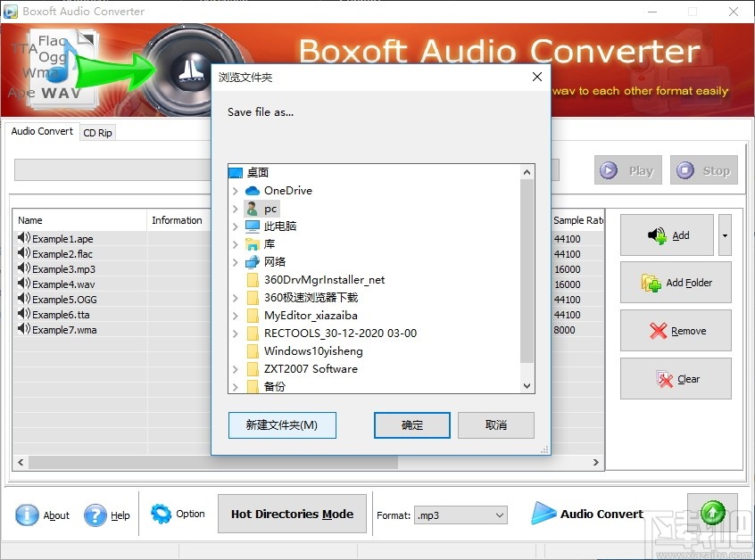Start conversion via the Audio Convert icon
Image resolution: width=755 pixels, height=560 pixels.
point(545,514)
